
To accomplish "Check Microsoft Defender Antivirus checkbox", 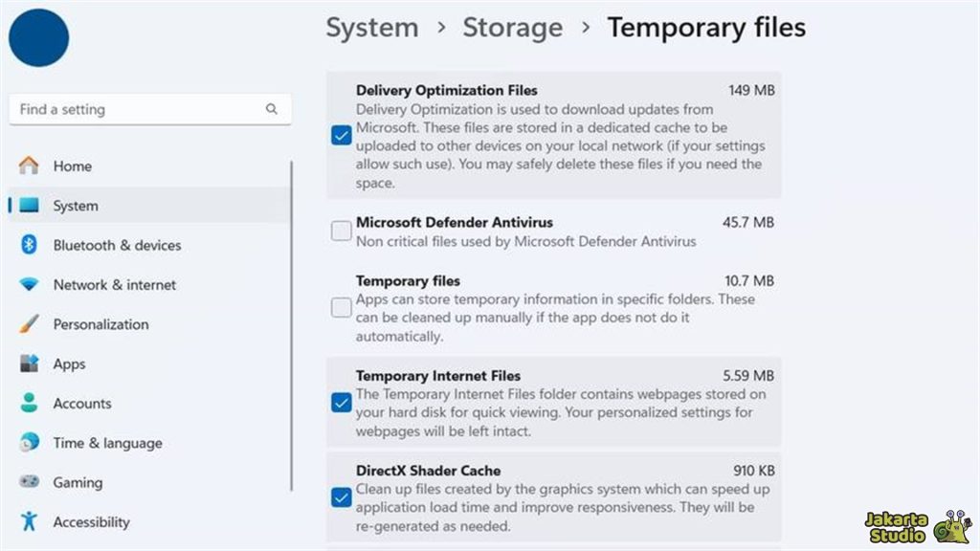I will 342,231.
